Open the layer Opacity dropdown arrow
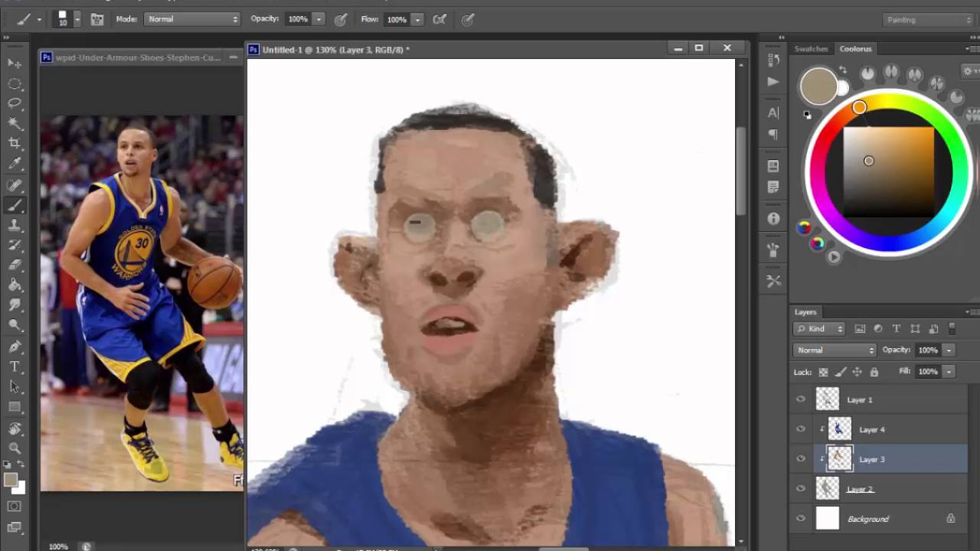The height and width of the screenshot is (551, 980). 948,350
